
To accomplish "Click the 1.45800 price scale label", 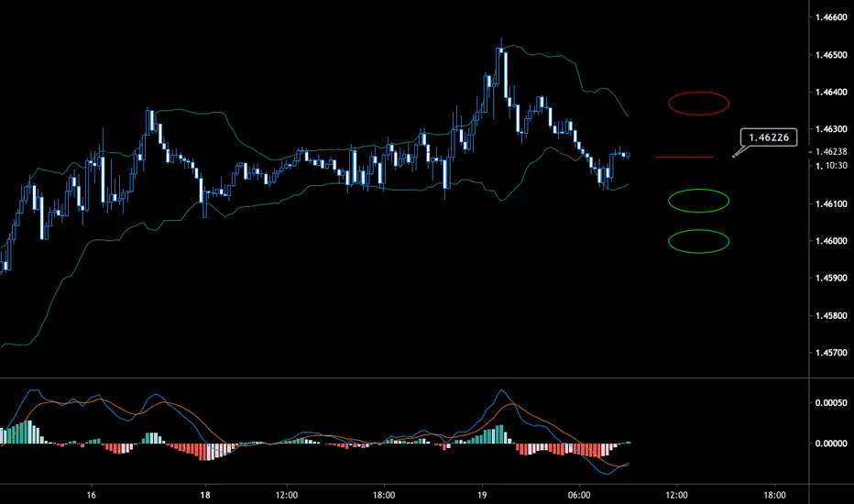I will point(831,315).
